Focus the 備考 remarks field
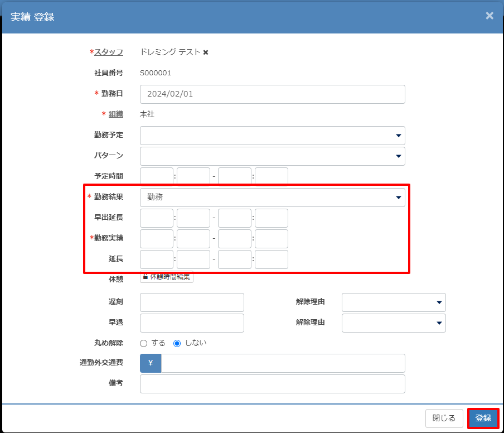 point(272,383)
